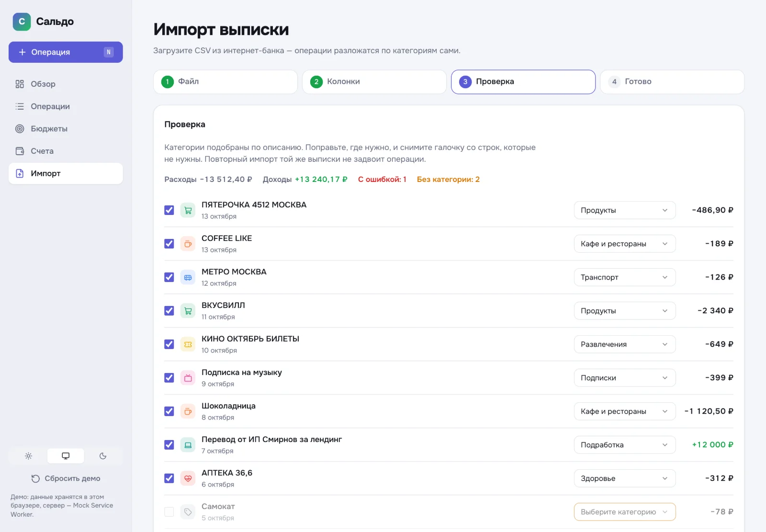Uncheck the ПЯТЕРОЧКА 4512 МОСКВА row
The height and width of the screenshot is (532, 766).
pyautogui.click(x=169, y=210)
